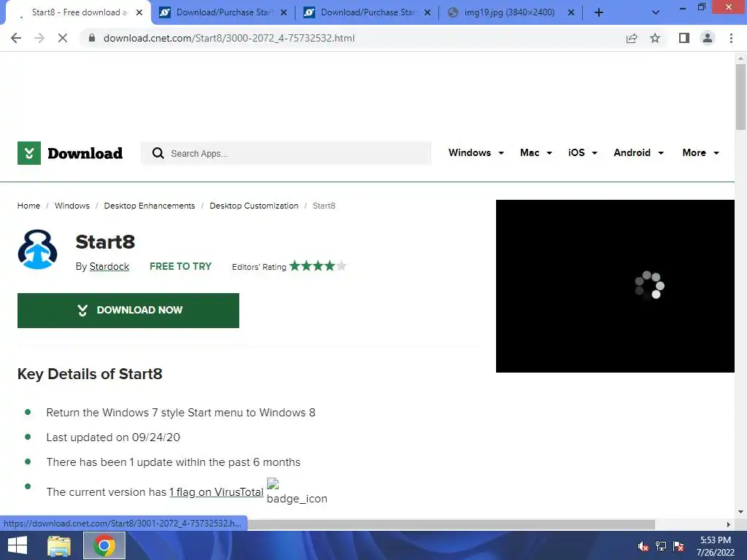
Task: Open the Chrome three-dot menu
Action: 731,38
